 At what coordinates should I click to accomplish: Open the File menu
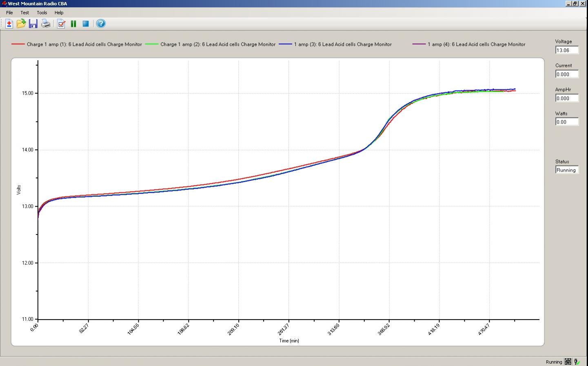(x=9, y=13)
